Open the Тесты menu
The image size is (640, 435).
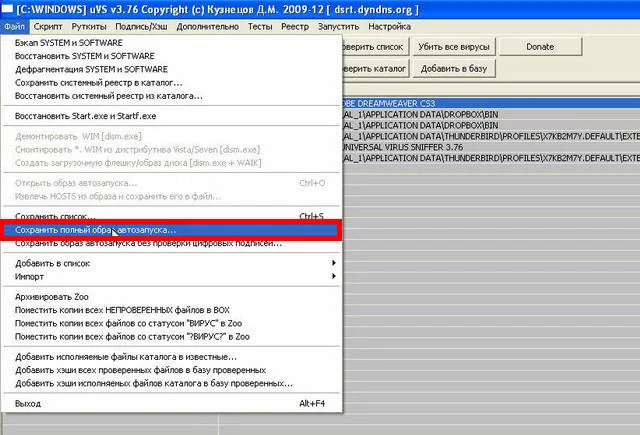260,27
